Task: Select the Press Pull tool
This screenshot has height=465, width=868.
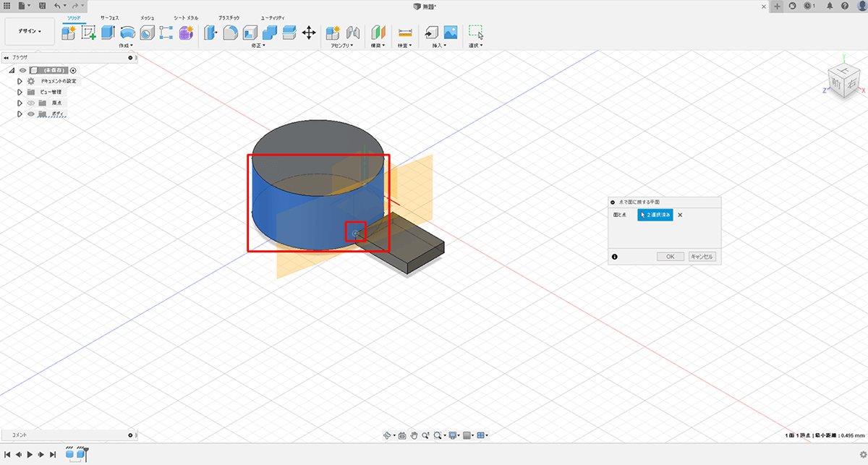Action: 211,32
